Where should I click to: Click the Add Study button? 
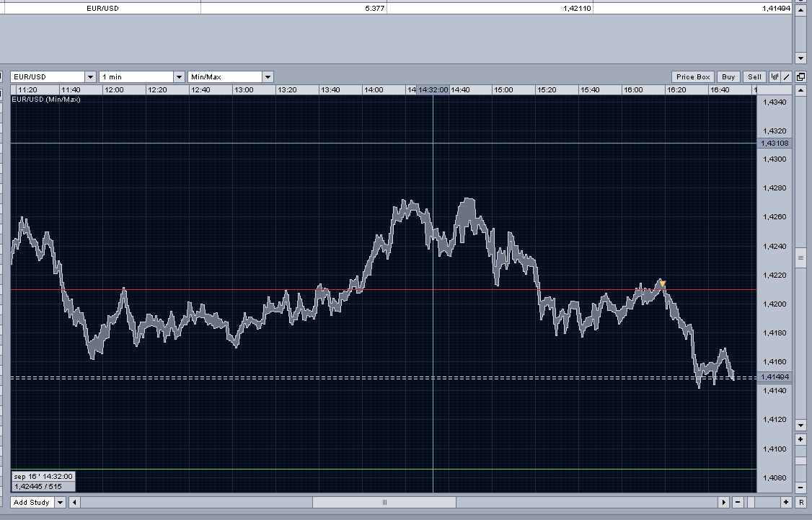pos(32,502)
